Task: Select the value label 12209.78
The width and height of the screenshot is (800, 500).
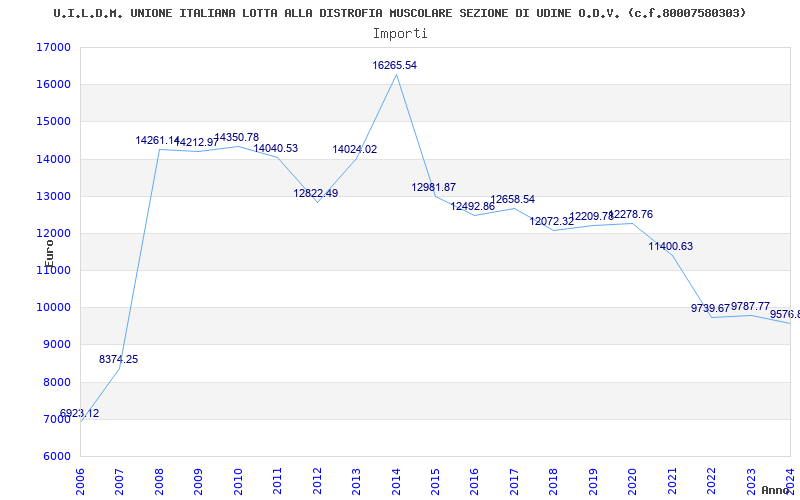Action: point(591,216)
